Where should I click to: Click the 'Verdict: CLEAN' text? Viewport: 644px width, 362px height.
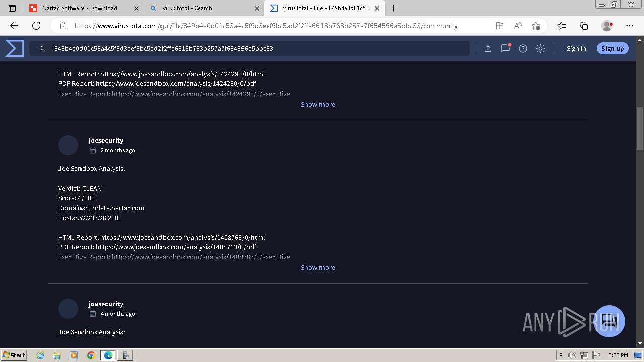[x=80, y=188]
